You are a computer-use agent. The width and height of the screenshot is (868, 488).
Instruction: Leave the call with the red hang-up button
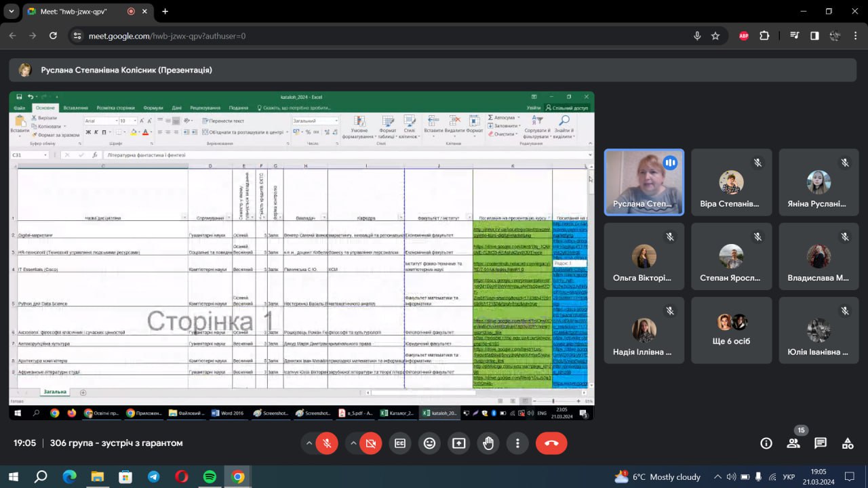click(x=551, y=443)
